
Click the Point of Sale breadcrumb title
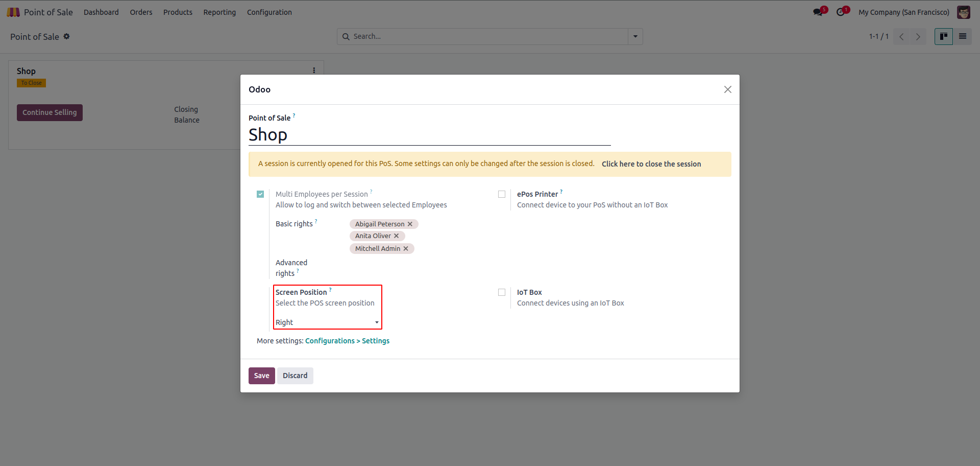(35, 37)
